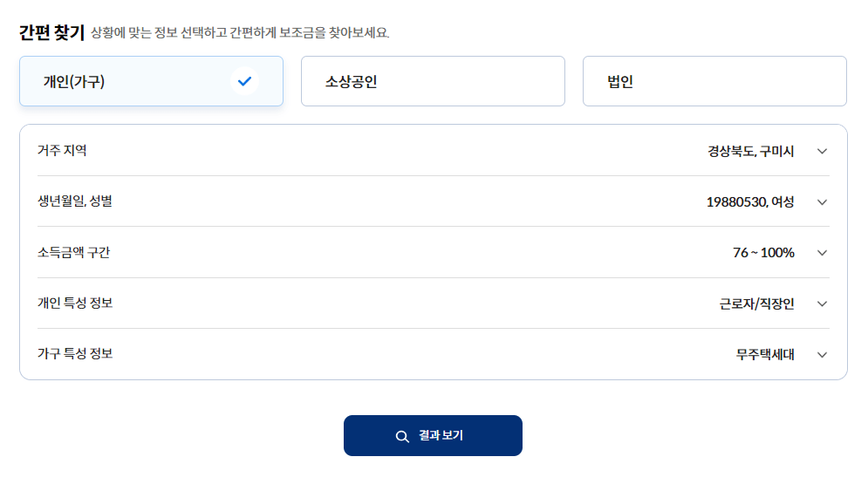The width and height of the screenshot is (868, 491).
Task: Expand the 소득금액 구간 chevron
Action: pos(822,253)
